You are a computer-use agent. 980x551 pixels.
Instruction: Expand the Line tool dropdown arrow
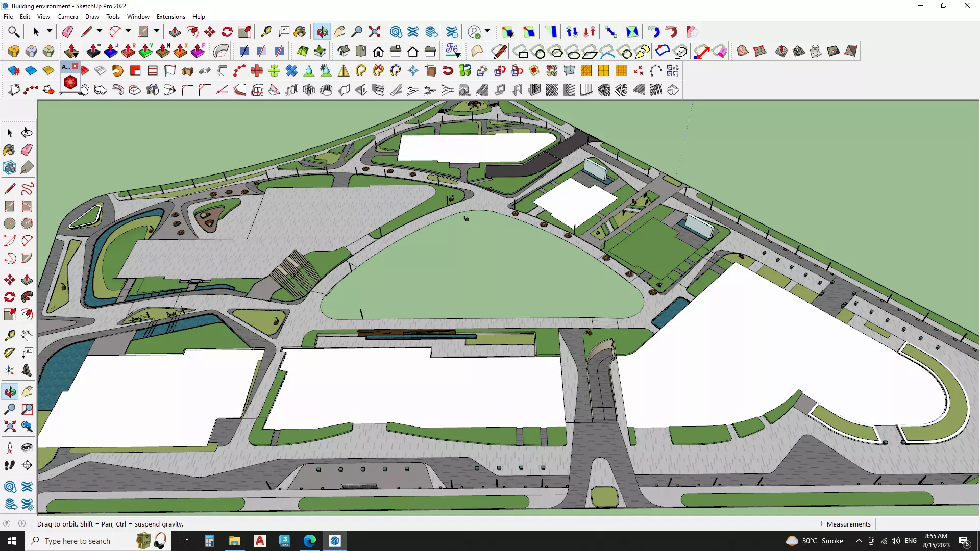click(x=100, y=31)
